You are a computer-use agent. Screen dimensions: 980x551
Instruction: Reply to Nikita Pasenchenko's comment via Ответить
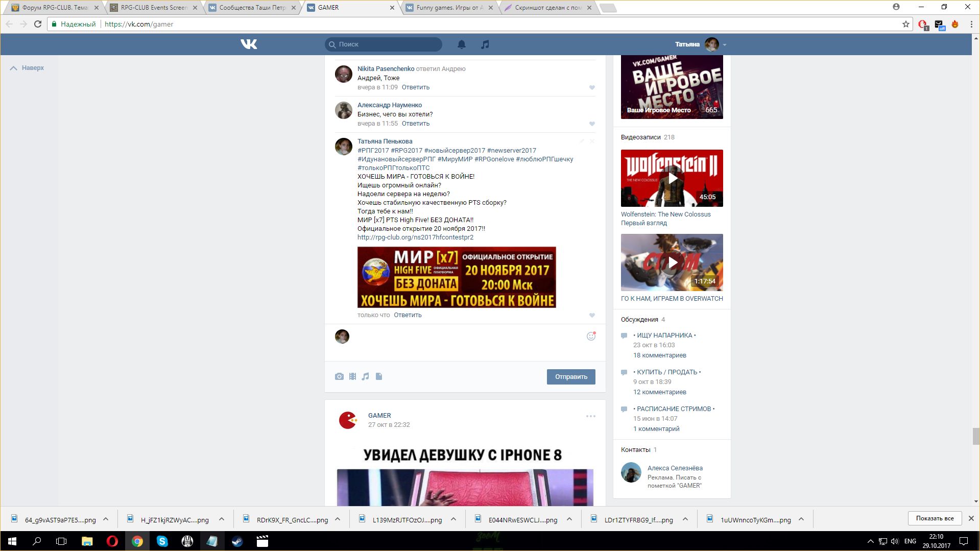416,87
